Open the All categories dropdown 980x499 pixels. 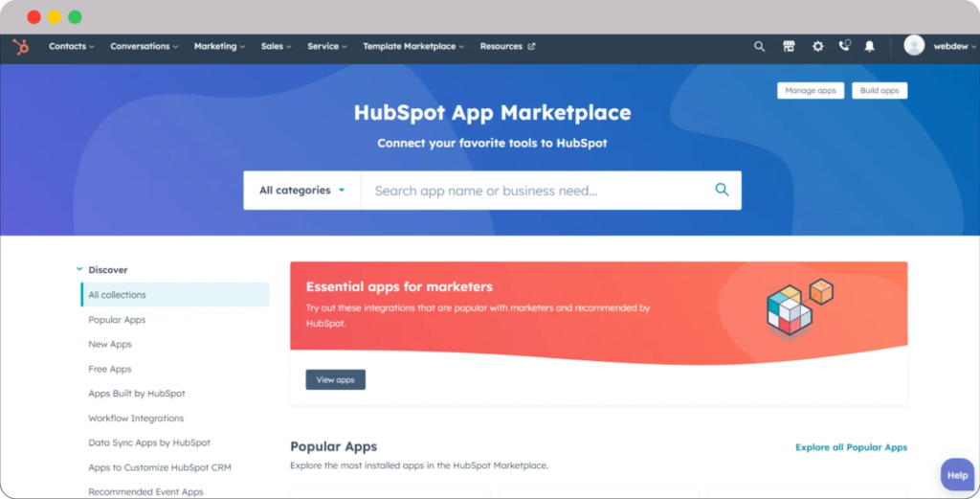[x=301, y=190]
